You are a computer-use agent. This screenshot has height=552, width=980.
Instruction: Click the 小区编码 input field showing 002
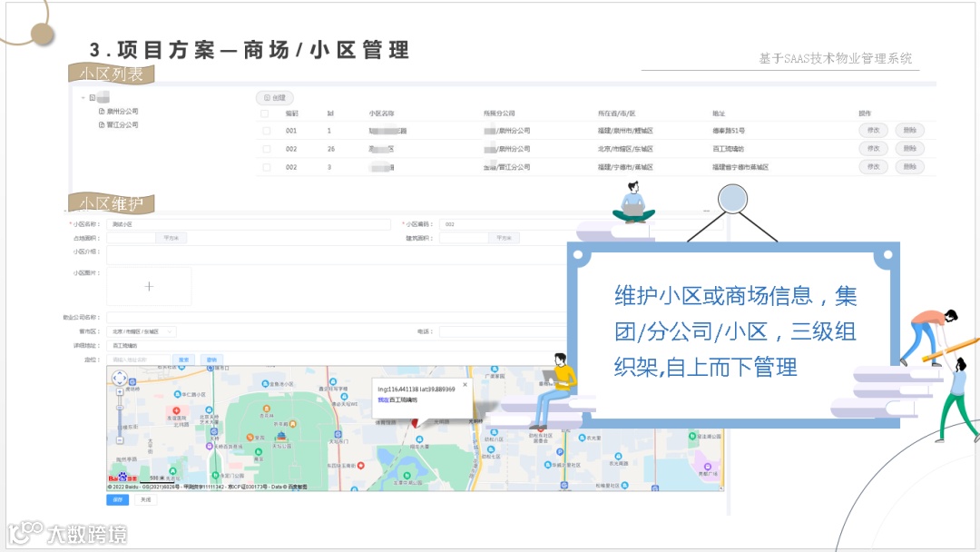(582, 224)
